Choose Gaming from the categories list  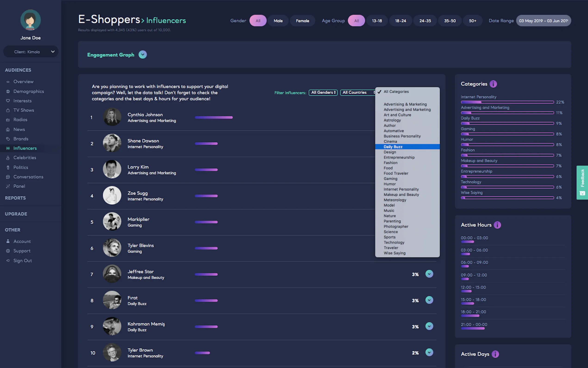coord(390,179)
